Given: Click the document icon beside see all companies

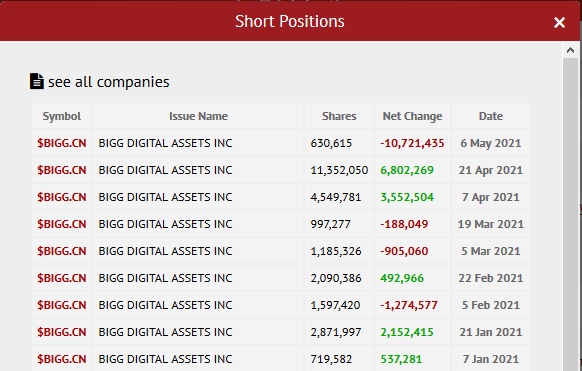Looking at the screenshot, I should (37, 81).
